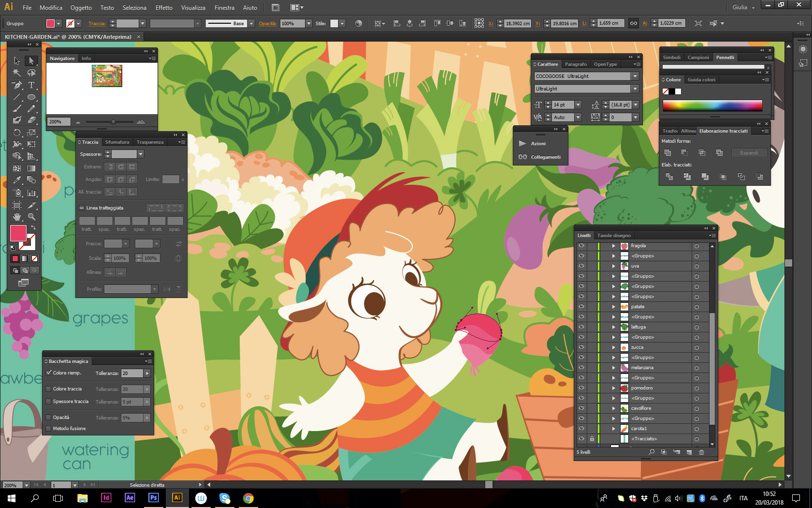
Task: Toggle the Linea tratteggiata checkbox
Action: pos(82,208)
